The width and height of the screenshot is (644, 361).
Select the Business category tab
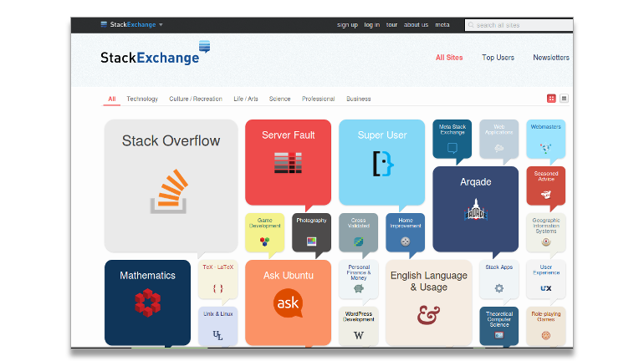tap(359, 99)
